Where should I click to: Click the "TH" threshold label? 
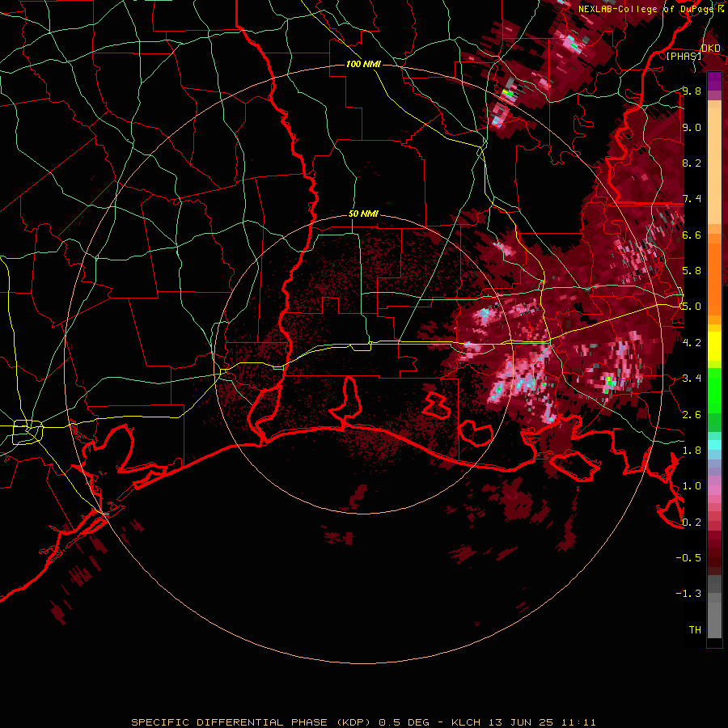click(695, 630)
